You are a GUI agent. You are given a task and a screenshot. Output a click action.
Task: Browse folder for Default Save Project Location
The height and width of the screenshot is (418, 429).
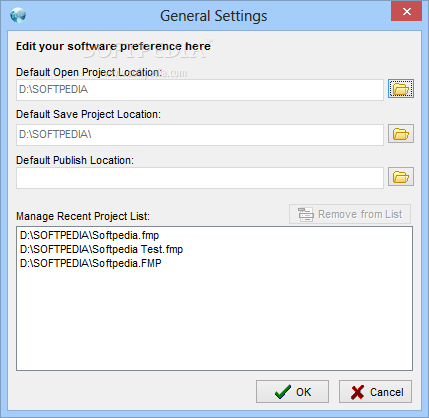pos(401,134)
